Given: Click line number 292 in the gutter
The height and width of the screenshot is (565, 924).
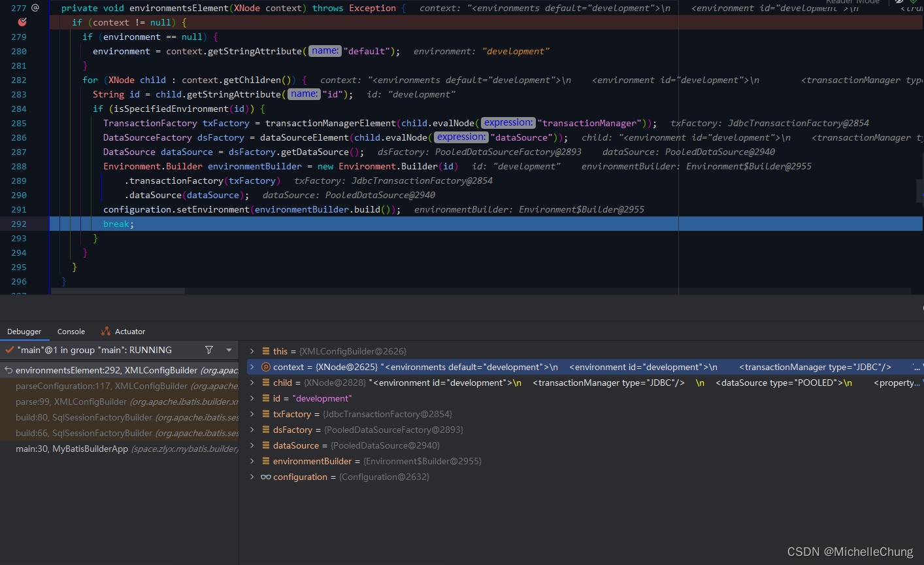Looking at the screenshot, I should pos(19,224).
